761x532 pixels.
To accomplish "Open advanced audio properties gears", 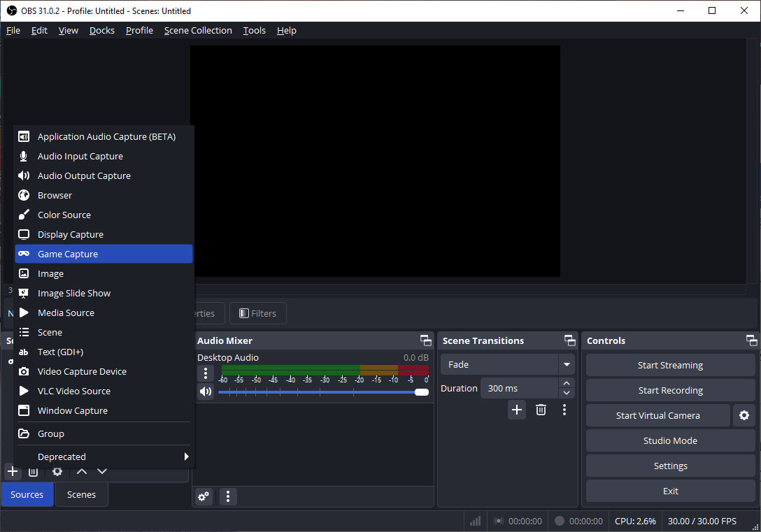I will 204,496.
